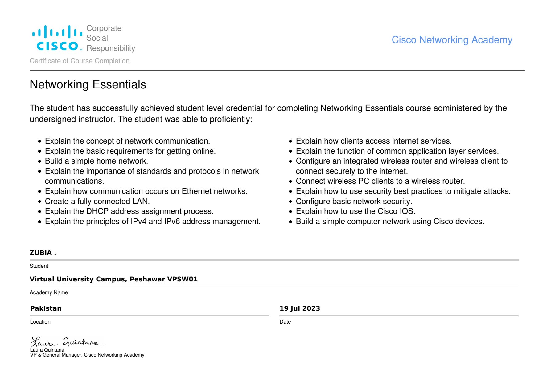Viewport: 555px width, 392px height.
Task: Click the printed Laura Quintana name
Action: [x=47, y=350]
